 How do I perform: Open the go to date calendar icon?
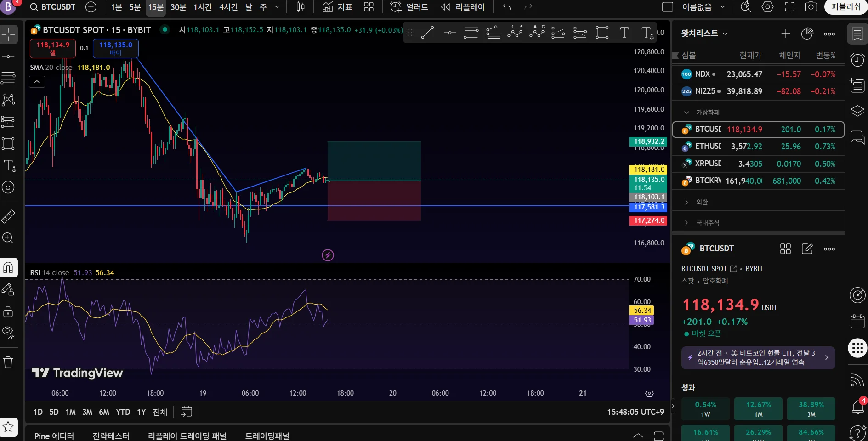point(187,412)
